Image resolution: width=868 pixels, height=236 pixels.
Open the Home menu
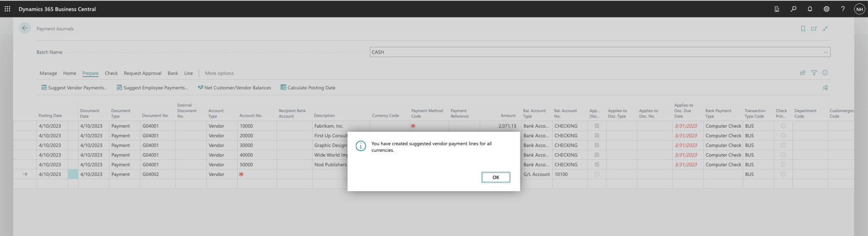tap(69, 73)
